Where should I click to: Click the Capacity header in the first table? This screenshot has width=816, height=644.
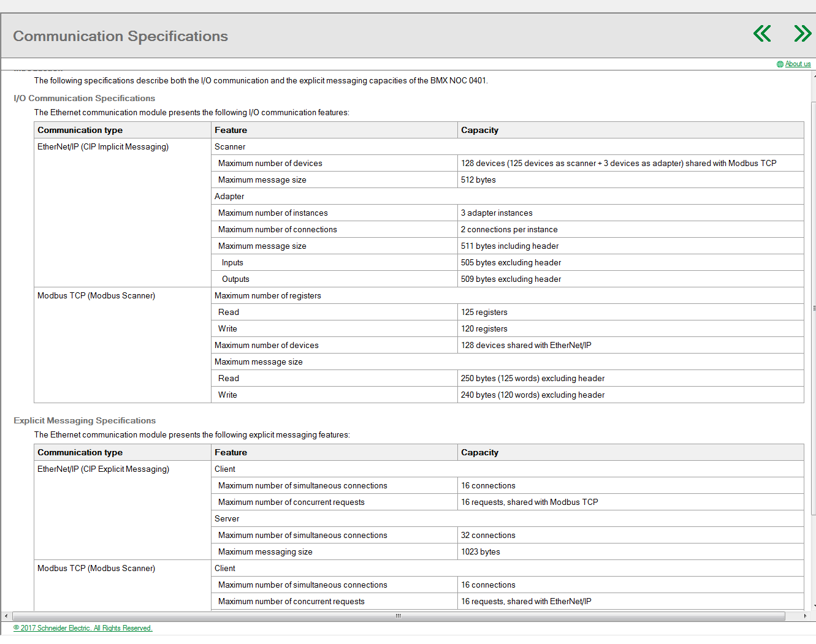[479, 130]
